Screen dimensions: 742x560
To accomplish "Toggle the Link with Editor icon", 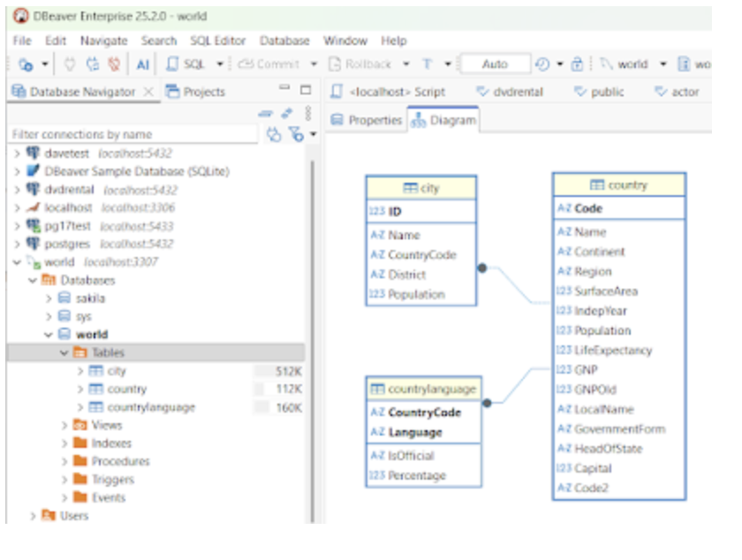I will click(x=287, y=113).
